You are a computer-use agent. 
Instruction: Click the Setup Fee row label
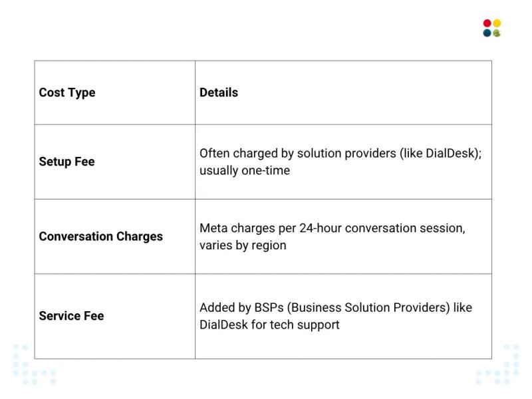coord(67,162)
